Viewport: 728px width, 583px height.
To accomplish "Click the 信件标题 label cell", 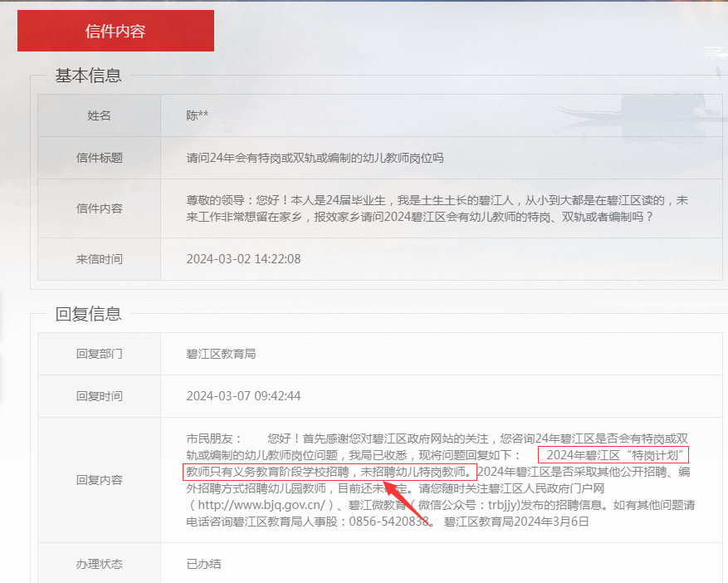I will (99, 157).
